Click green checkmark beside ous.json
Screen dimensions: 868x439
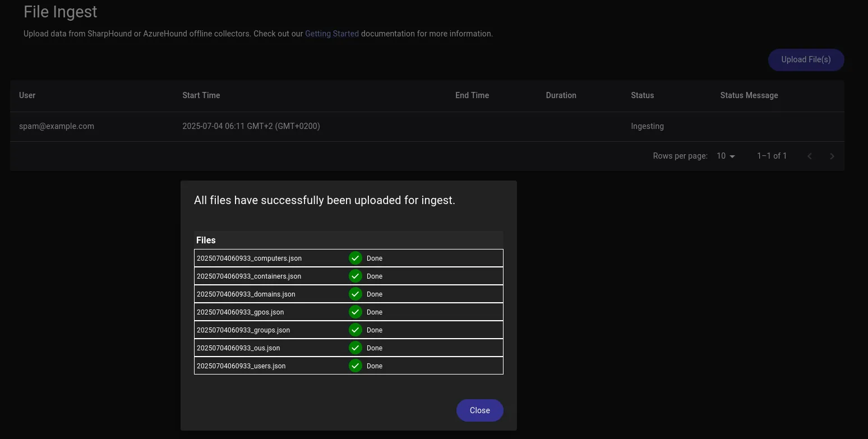coord(355,348)
